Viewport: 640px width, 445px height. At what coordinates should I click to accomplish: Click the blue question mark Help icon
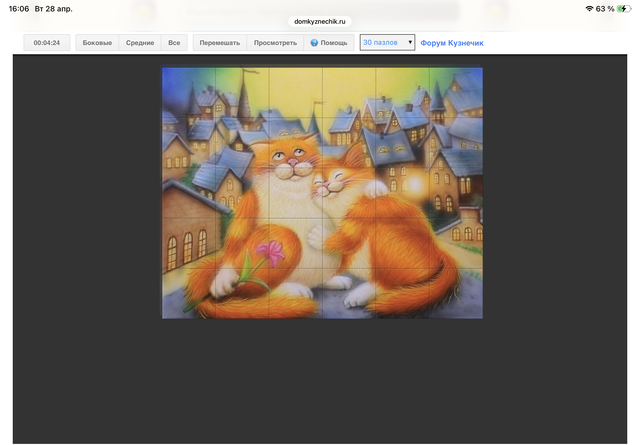coord(314,43)
